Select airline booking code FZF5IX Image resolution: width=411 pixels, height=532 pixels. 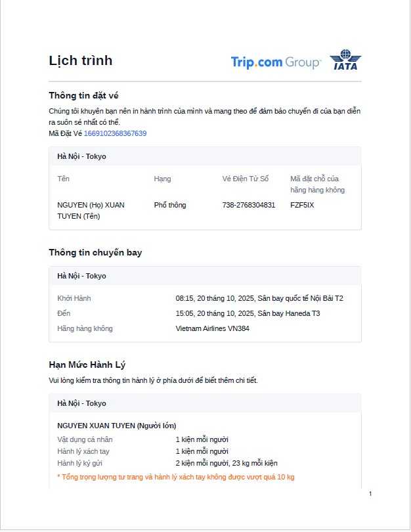[x=302, y=205]
